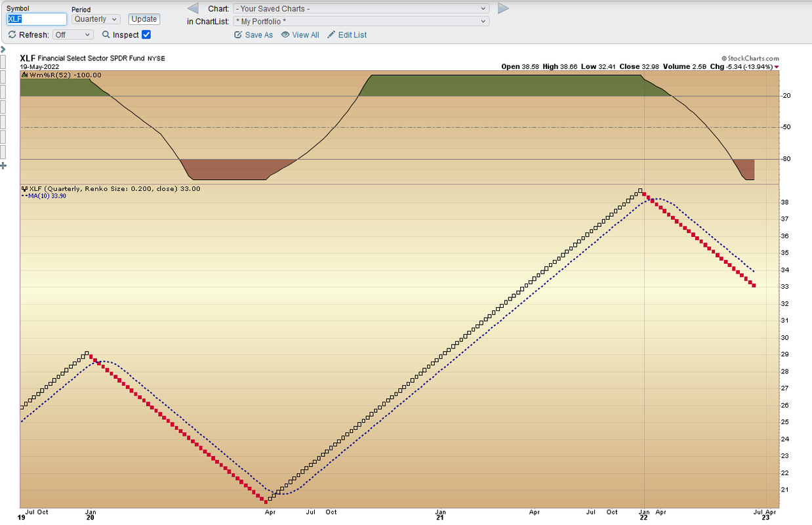Image resolution: width=812 pixels, height=525 pixels.
Task: Click the StockCharts.com copyright link
Action: tap(750, 58)
